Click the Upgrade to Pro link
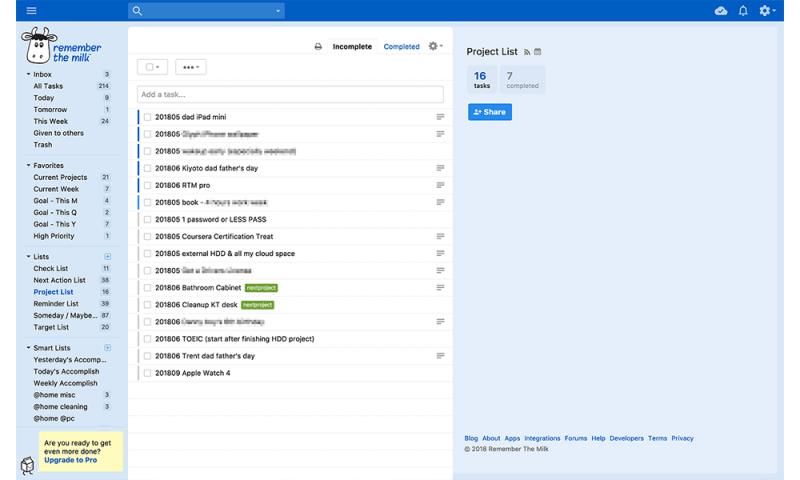The image size is (800, 480). pyautogui.click(x=72, y=460)
